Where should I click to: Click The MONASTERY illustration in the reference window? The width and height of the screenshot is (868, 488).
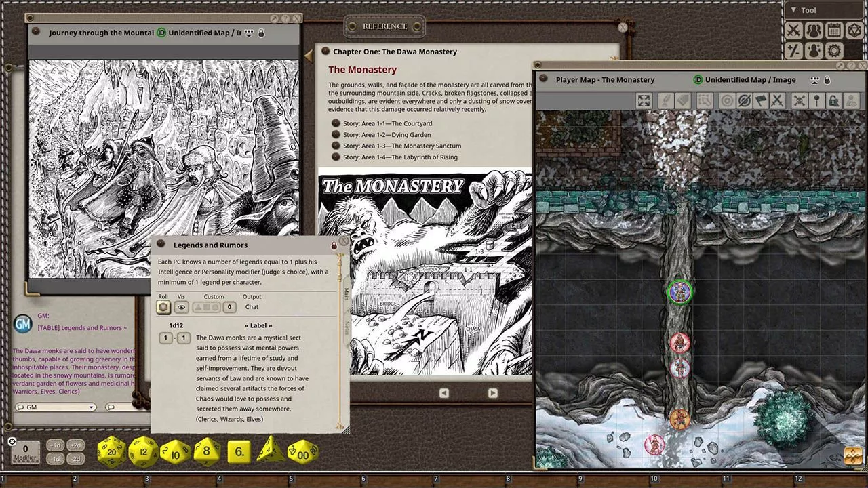pos(425,271)
